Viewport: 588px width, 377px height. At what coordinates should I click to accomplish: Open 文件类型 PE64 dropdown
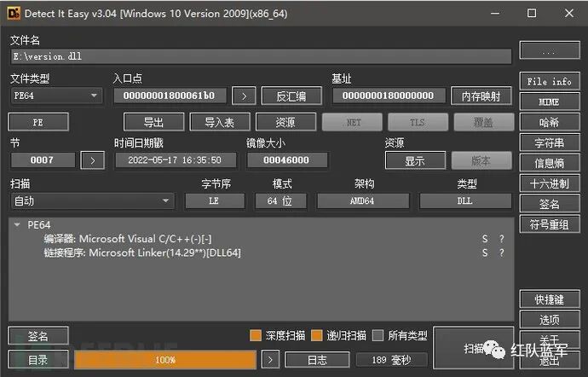click(x=56, y=96)
